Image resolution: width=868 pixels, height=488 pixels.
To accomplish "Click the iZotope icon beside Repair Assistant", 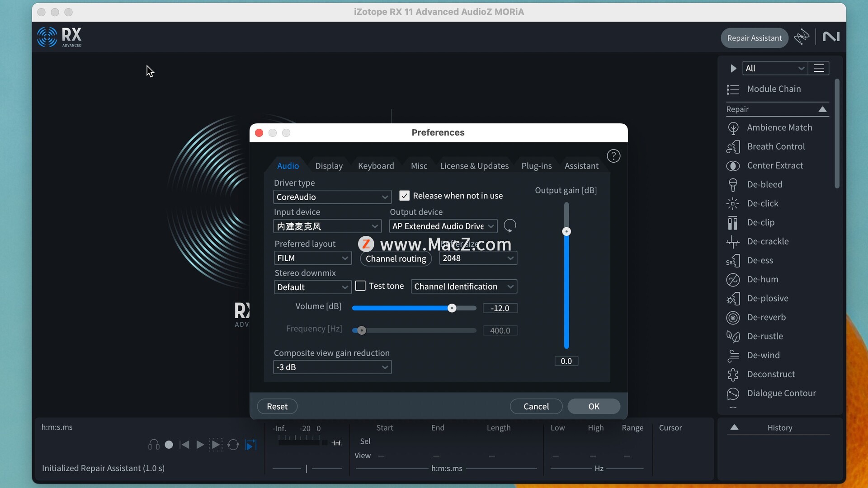I will [802, 37].
